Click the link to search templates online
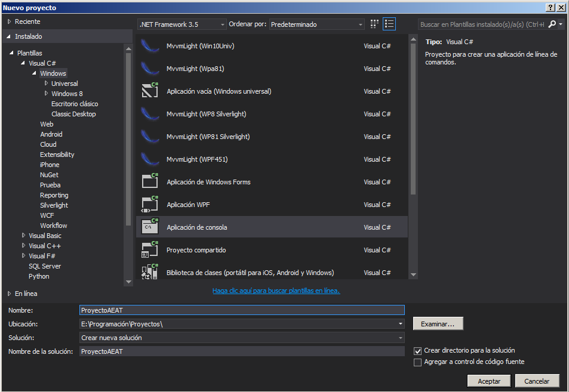This screenshot has width=569, height=392. point(276,290)
